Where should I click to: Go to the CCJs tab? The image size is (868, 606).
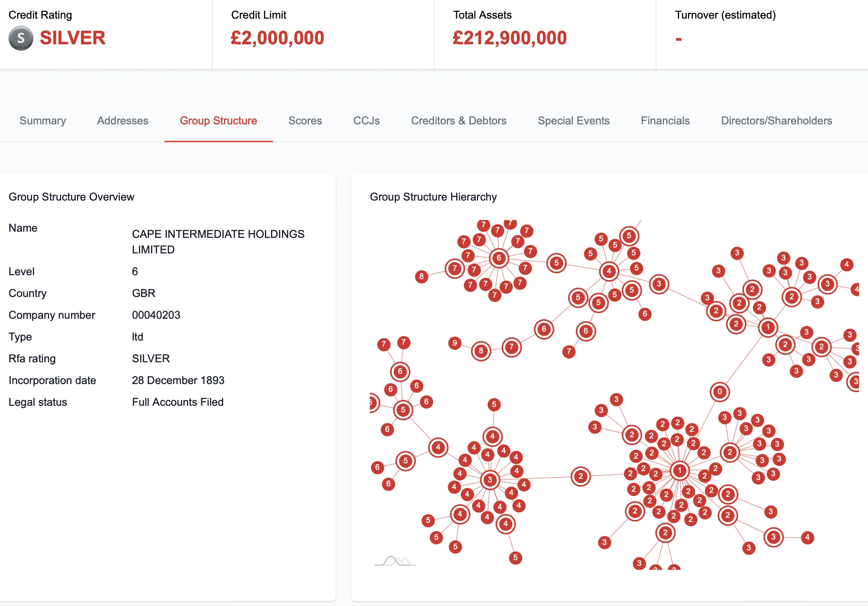[x=366, y=121]
